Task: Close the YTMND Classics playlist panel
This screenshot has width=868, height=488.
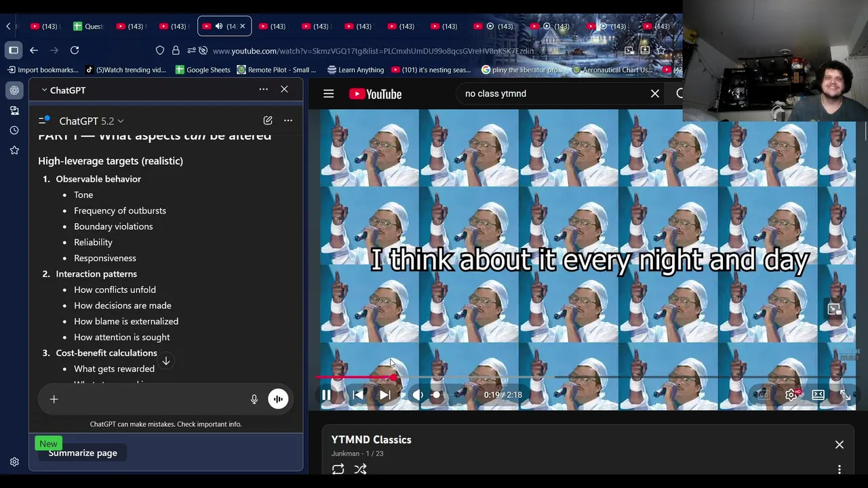Action: tap(840, 445)
